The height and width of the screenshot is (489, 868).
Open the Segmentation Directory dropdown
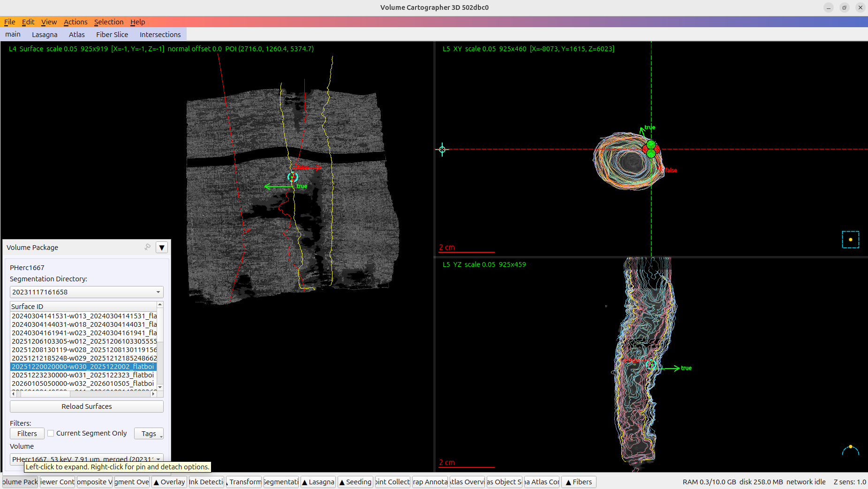click(87, 292)
